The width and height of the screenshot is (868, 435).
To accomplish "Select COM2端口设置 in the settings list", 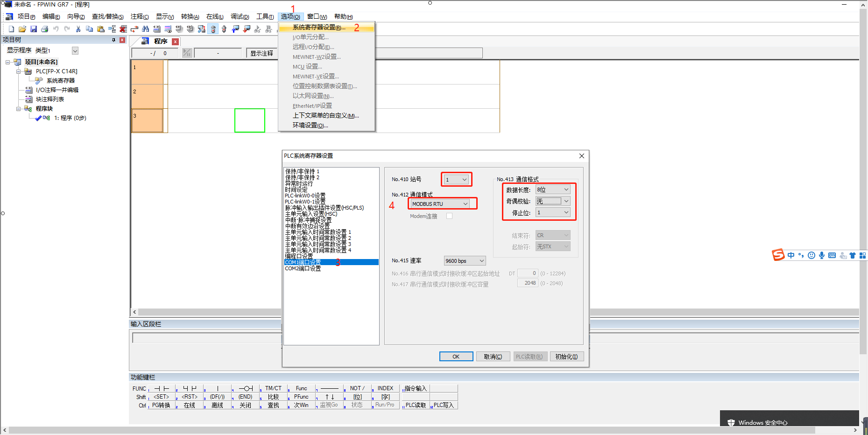I will click(x=303, y=269).
